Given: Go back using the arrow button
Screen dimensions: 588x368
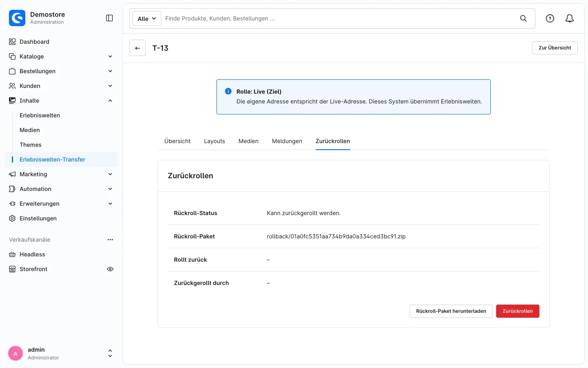Looking at the screenshot, I should pos(138,48).
